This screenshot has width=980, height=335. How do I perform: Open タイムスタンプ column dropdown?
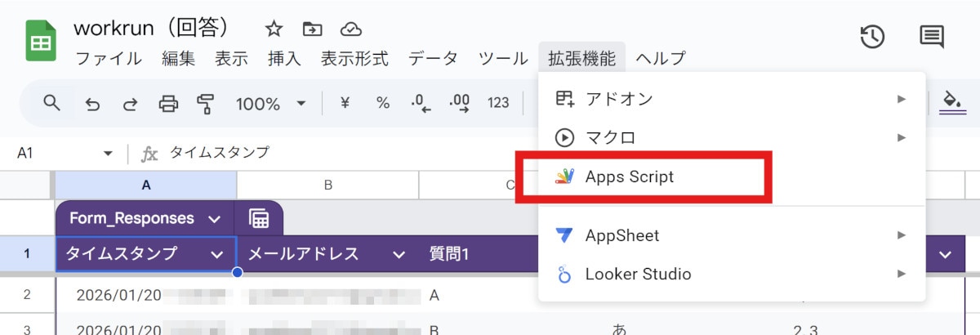click(x=217, y=254)
